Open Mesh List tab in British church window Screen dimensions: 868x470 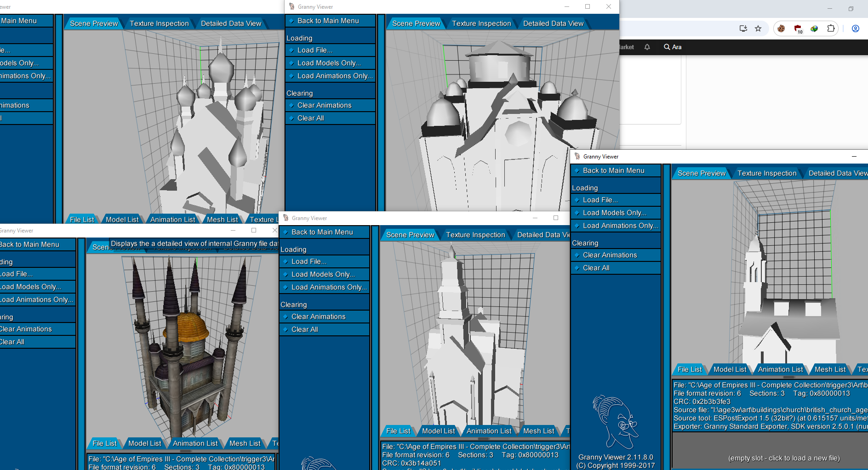[830, 369]
